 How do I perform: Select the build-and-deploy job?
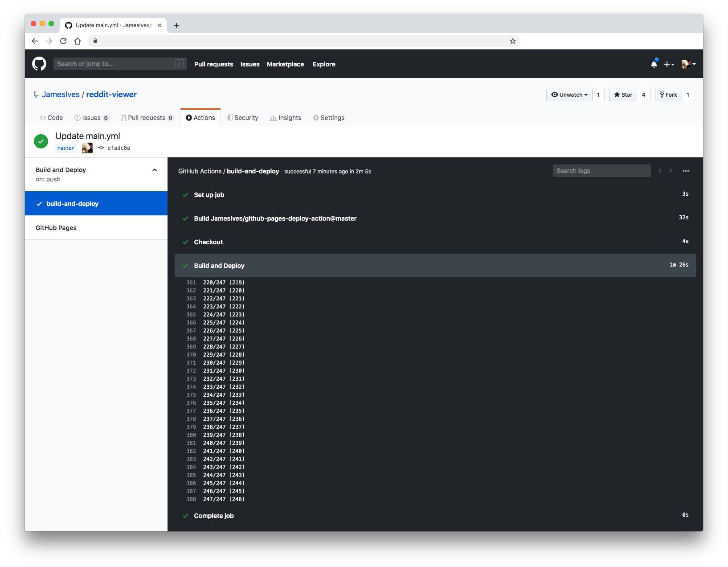coord(96,204)
